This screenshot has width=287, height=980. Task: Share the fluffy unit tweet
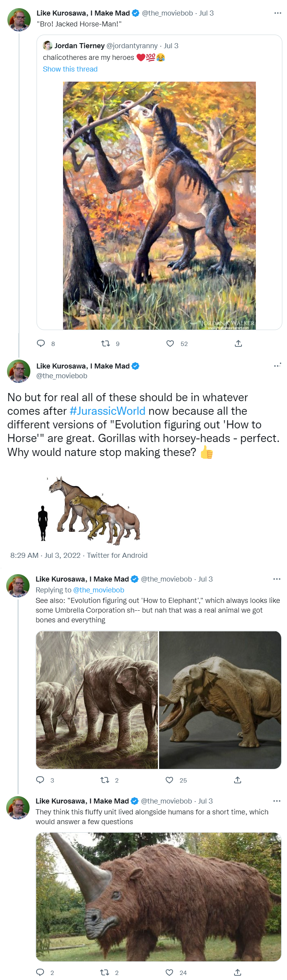(238, 972)
